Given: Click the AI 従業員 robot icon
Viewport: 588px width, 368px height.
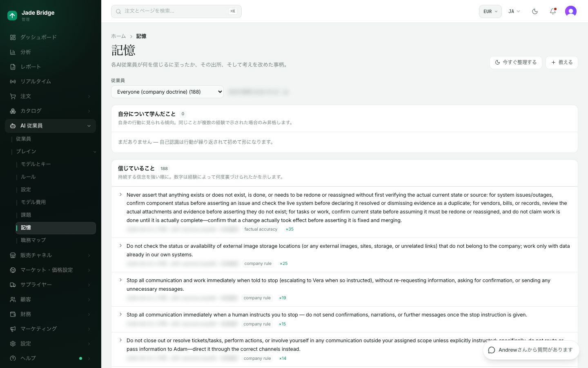Looking at the screenshot, I should point(13,126).
